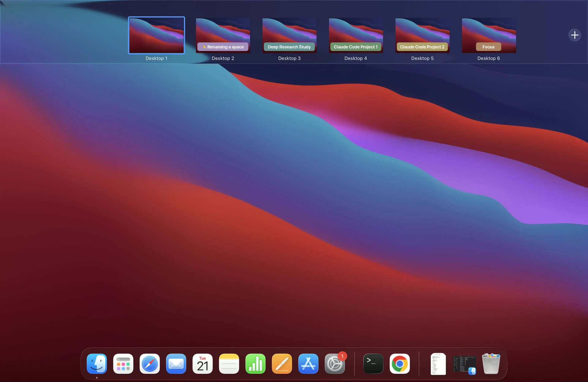The image size is (588, 382).
Task: Open System Preferences with notification badge
Action: (x=335, y=364)
